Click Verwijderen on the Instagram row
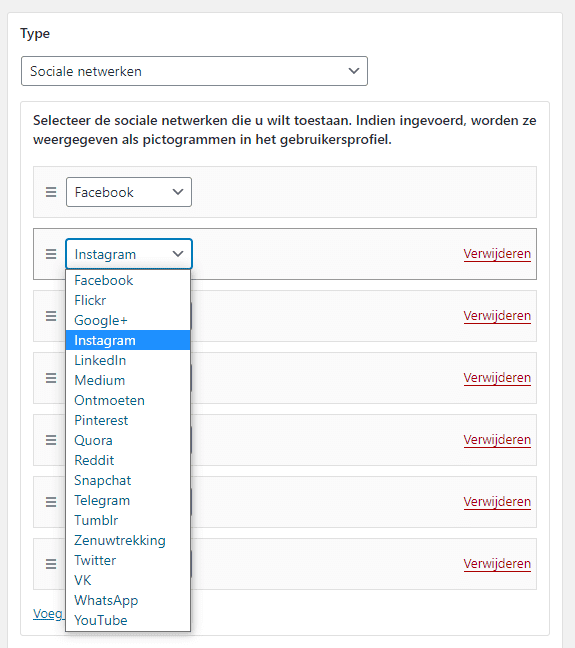This screenshot has height=648, width=575. [497, 254]
